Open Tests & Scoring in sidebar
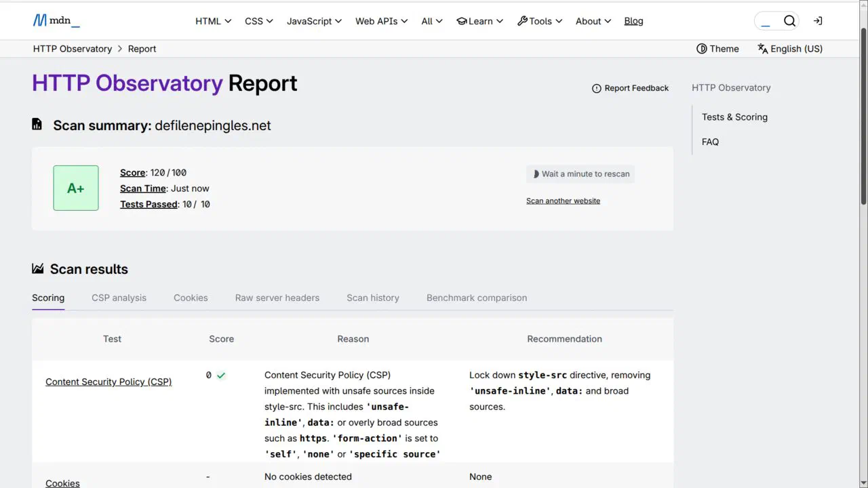The height and width of the screenshot is (488, 868). pos(734,117)
